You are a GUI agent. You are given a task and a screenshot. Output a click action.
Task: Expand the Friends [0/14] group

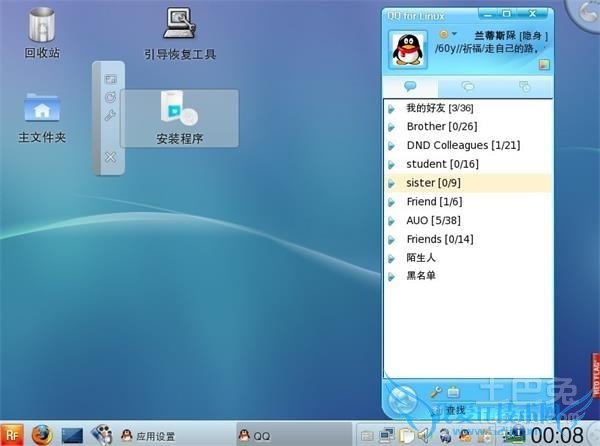[391, 240]
